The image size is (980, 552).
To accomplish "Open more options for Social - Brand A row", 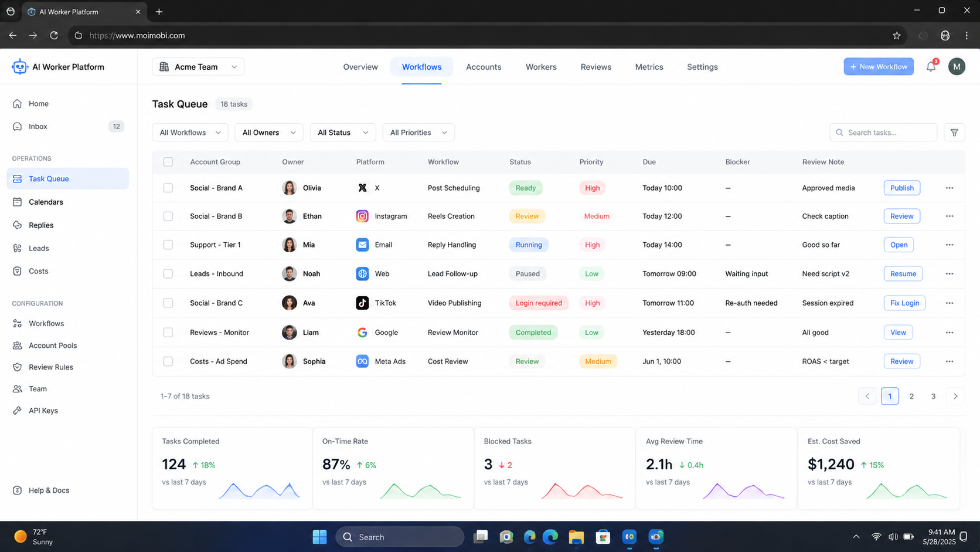I will (950, 188).
